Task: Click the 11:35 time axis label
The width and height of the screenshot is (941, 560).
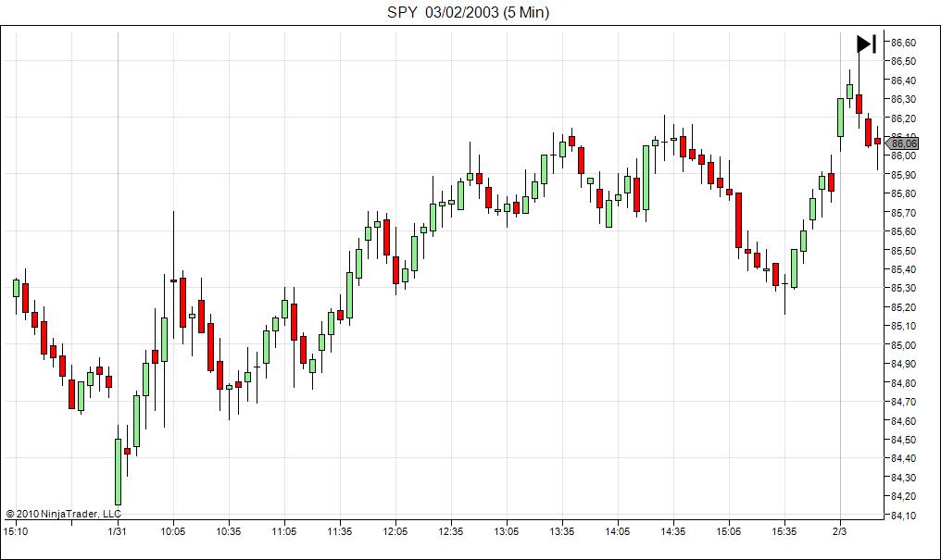Action: click(340, 531)
